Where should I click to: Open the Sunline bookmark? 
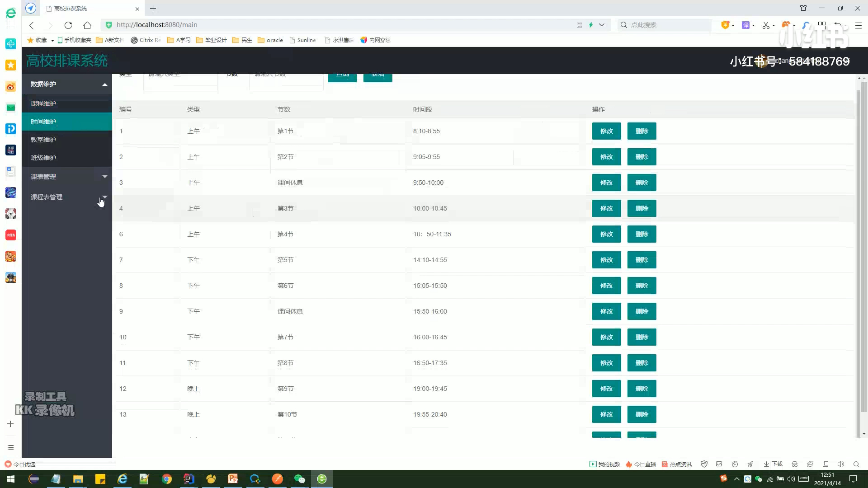[302, 40]
